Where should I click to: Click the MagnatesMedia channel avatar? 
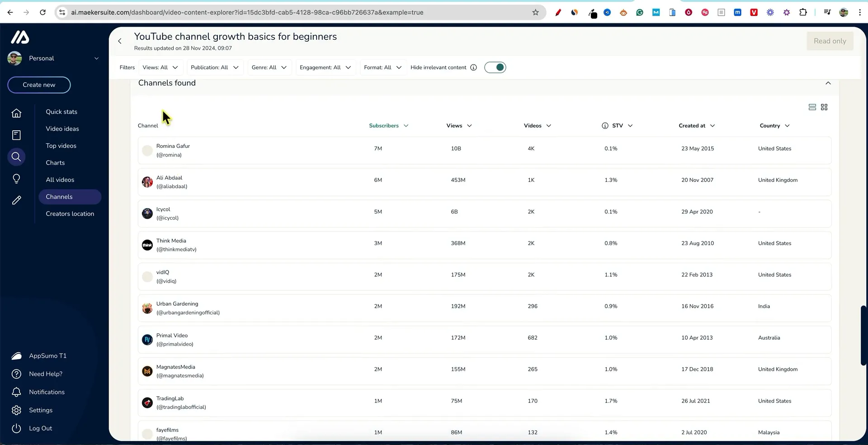(x=147, y=371)
